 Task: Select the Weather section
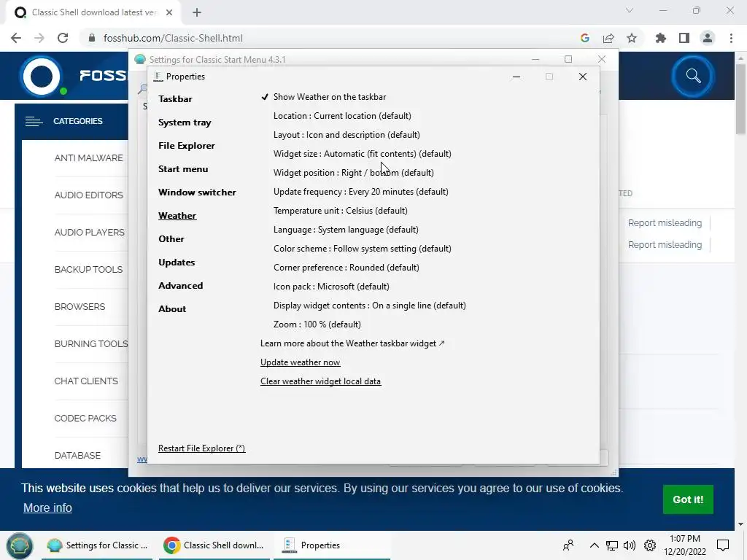pyautogui.click(x=177, y=216)
